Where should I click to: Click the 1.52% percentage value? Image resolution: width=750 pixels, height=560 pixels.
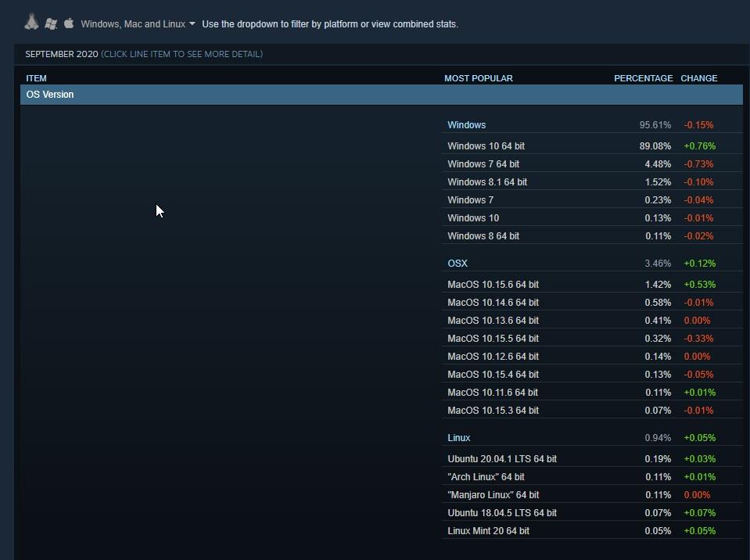tap(658, 182)
